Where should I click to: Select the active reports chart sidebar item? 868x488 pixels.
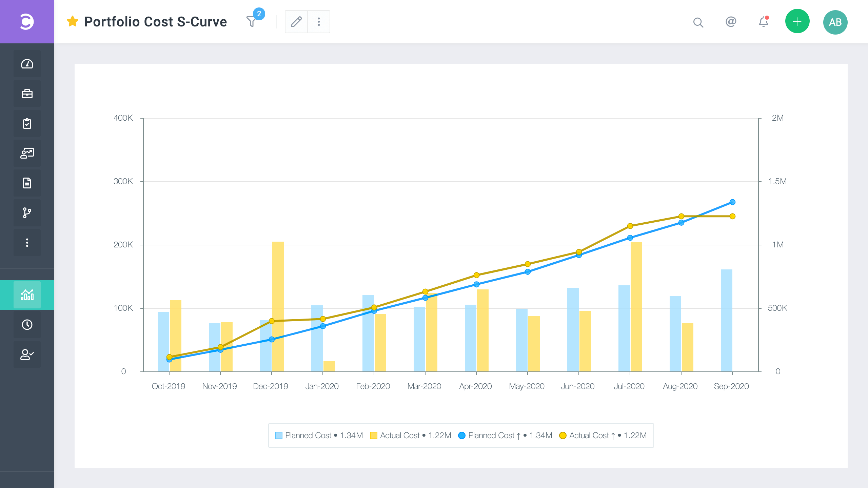point(27,295)
